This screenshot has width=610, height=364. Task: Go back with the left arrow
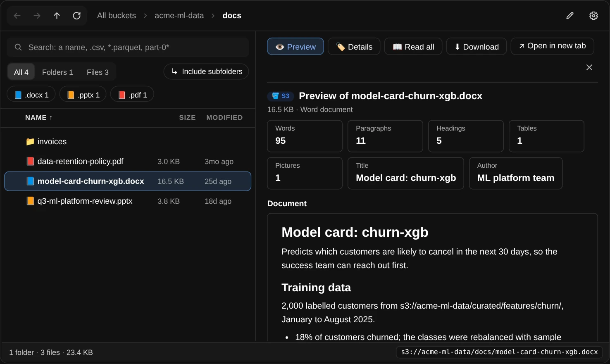(17, 16)
